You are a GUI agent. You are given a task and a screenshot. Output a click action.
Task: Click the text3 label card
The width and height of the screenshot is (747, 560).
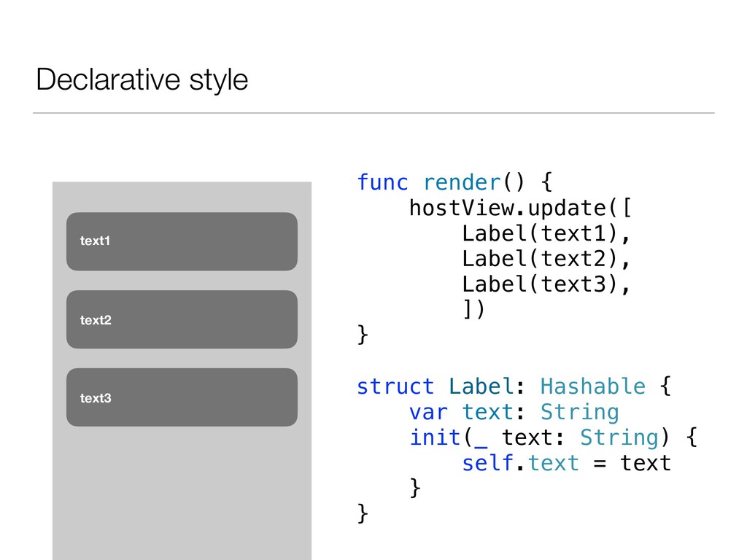click(182, 397)
